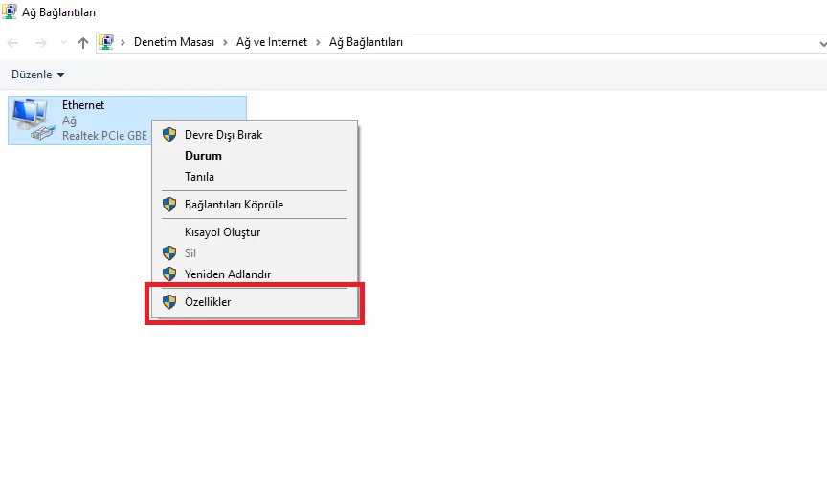This screenshot has height=504, width=827.
Task: Select Devre Dışı Bırak menu entry
Action: [x=223, y=135]
